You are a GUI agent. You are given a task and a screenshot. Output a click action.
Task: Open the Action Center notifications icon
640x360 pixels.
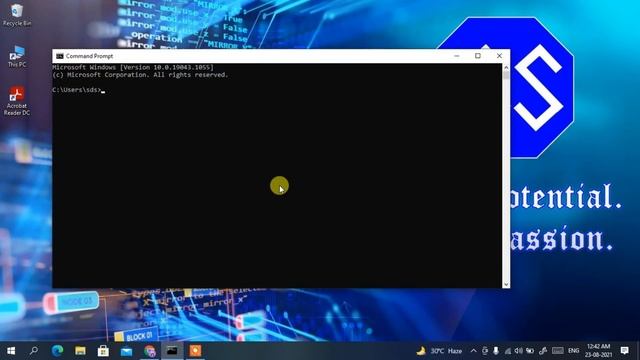624,351
